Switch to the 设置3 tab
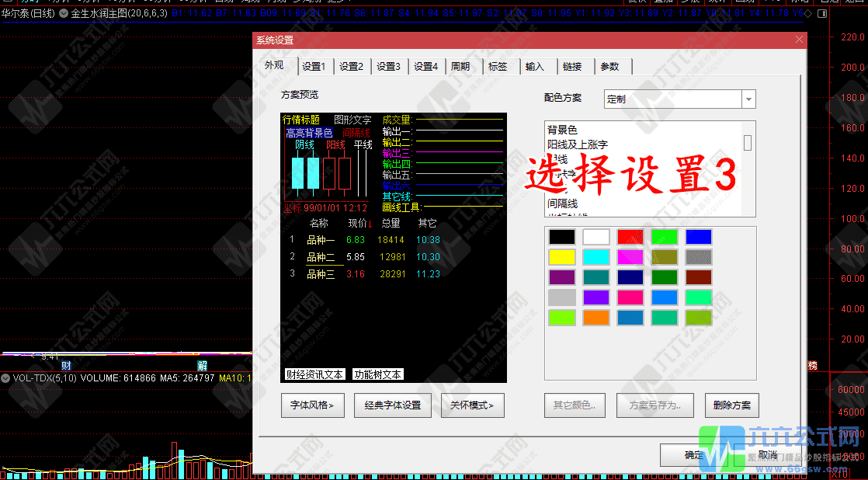868x480 pixels. [388, 66]
